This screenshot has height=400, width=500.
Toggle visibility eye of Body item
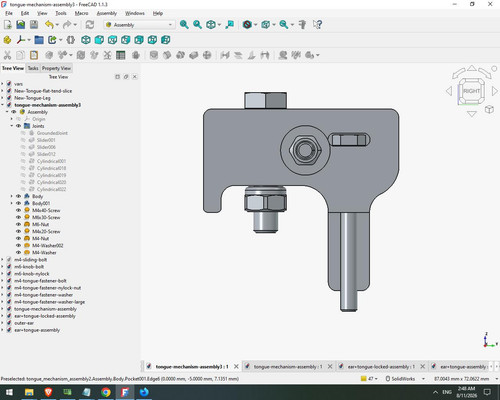point(18,196)
